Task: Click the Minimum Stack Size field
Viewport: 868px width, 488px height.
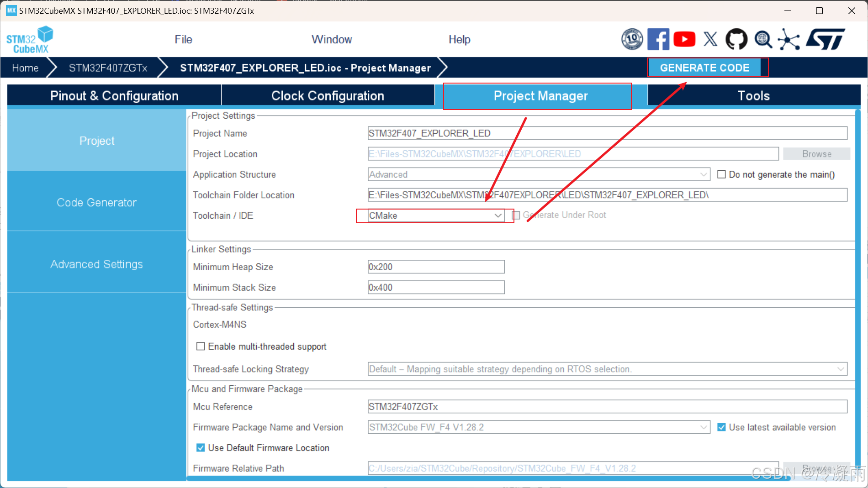Action: 436,287
